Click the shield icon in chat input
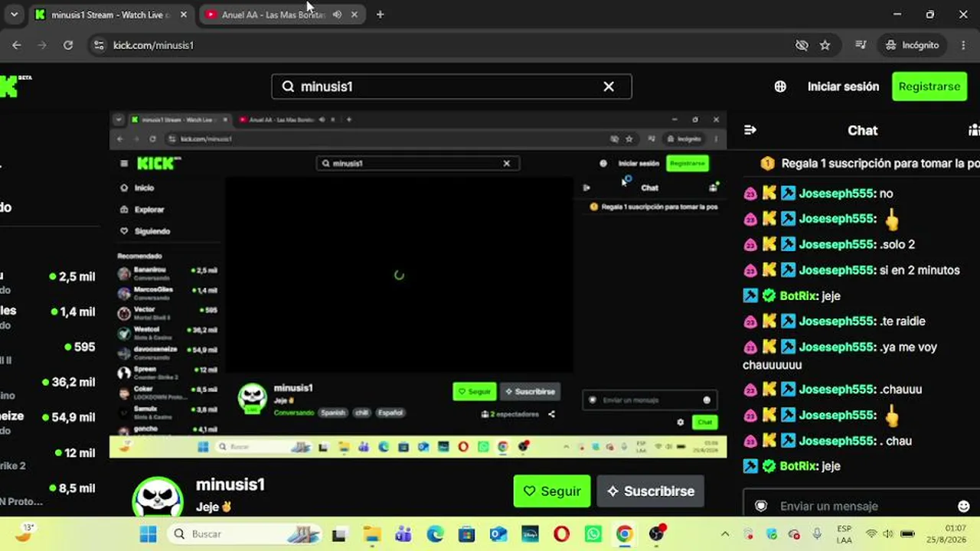 [x=761, y=506]
